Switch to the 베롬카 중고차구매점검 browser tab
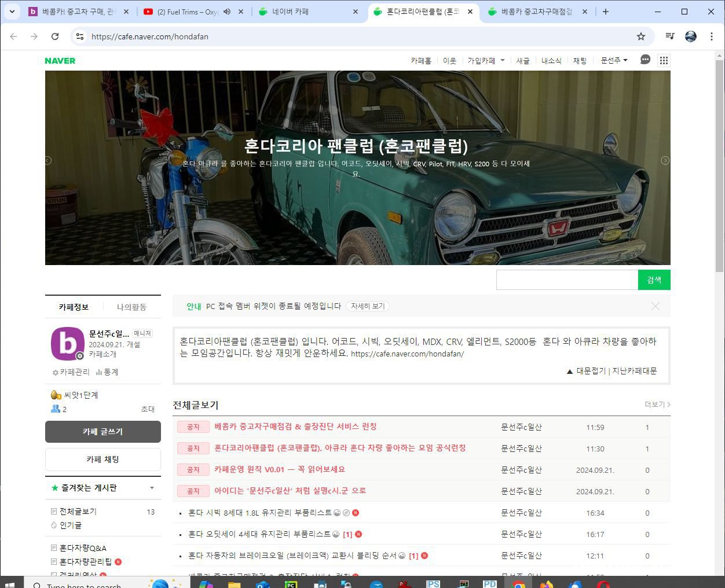 click(x=536, y=12)
